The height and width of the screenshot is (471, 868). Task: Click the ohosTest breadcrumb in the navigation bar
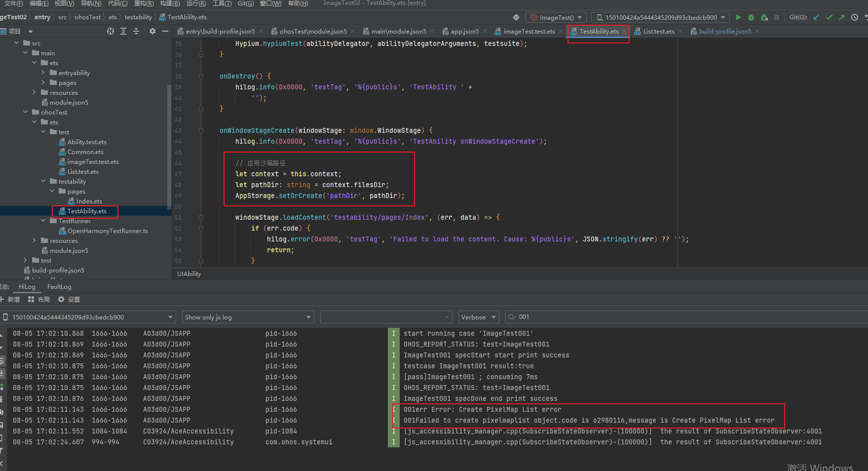click(88, 17)
